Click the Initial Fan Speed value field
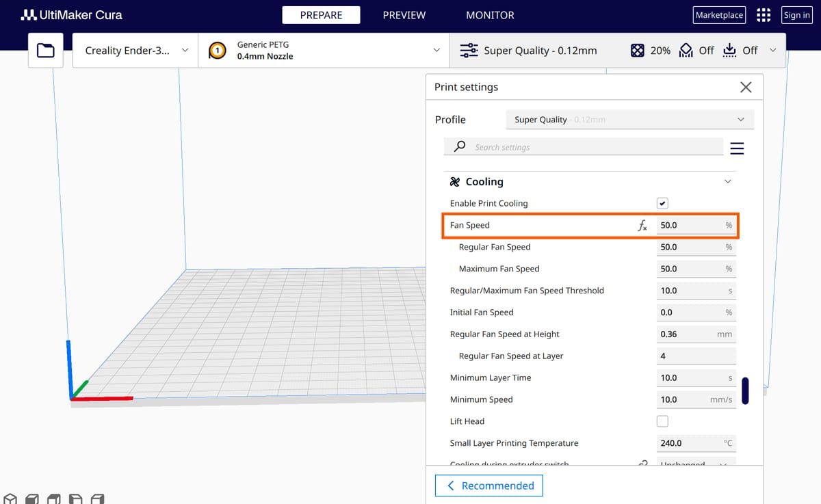Image resolution: width=821 pixels, height=504 pixels. pyautogui.click(x=696, y=313)
